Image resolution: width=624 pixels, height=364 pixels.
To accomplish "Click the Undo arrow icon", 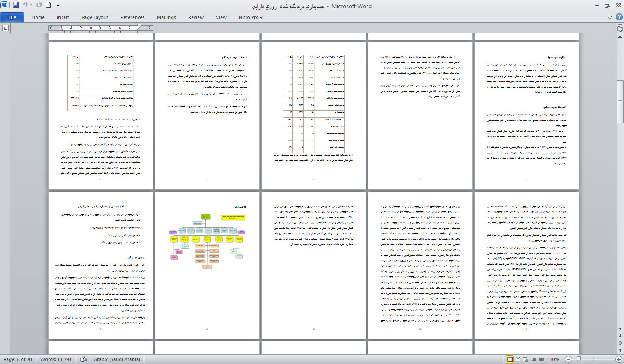I will click(x=25, y=6).
